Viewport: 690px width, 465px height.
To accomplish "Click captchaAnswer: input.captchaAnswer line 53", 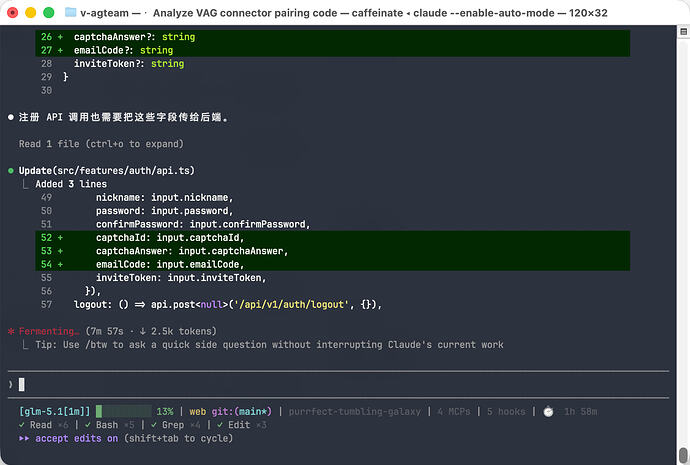I will 192,251.
